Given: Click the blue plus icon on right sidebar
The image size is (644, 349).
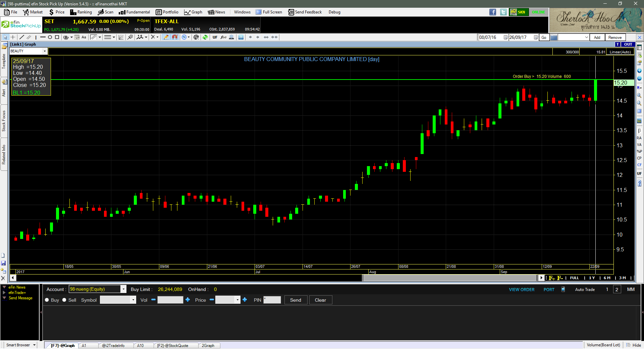Looking at the screenshot, I should click(x=639, y=71).
